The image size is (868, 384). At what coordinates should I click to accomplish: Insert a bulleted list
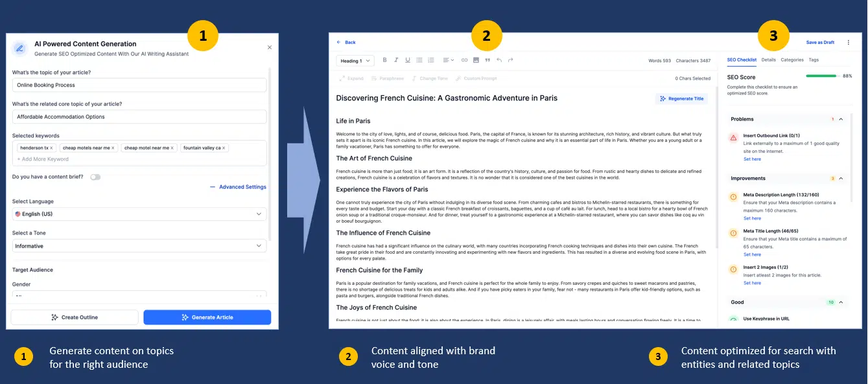coord(419,60)
